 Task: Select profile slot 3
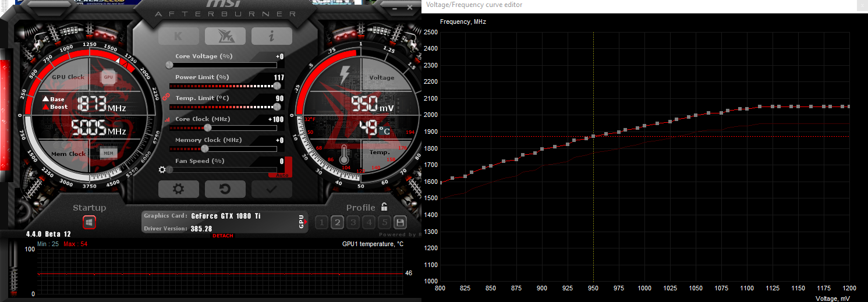352,222
